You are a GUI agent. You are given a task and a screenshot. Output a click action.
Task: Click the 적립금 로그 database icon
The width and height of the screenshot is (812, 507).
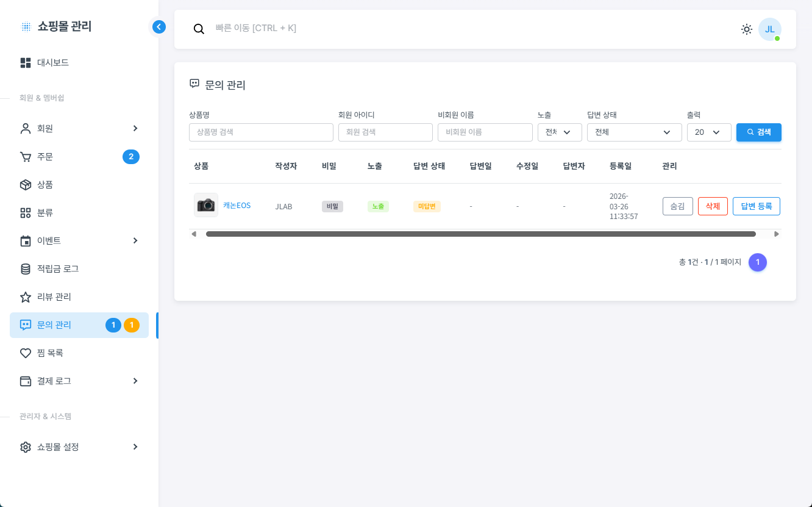[x=26, y=269]
